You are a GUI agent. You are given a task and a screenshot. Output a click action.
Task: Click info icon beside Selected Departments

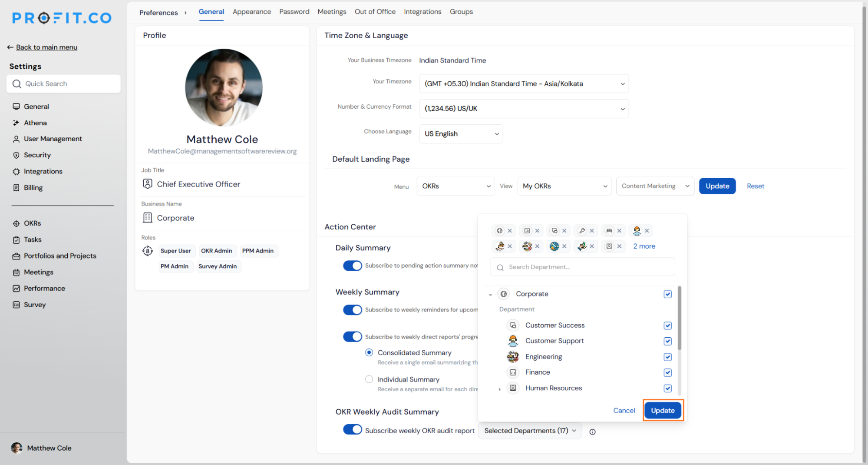(592, 432)
